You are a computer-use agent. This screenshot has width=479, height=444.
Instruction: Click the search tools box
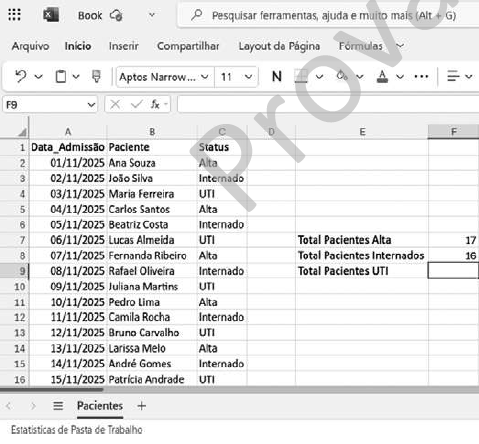coord(328,15)
